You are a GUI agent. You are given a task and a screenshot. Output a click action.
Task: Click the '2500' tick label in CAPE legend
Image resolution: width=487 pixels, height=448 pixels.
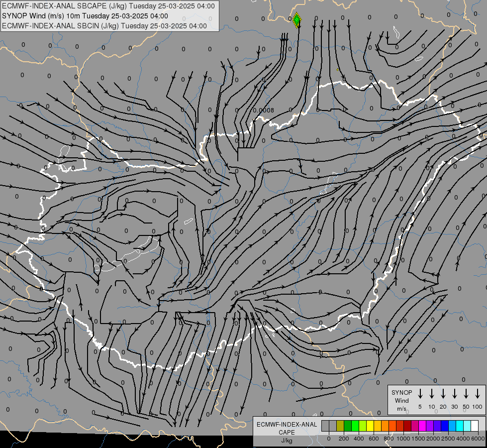[x=448, y=439]
